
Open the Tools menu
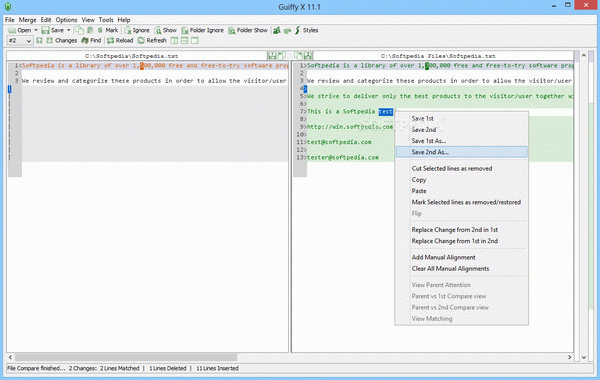click(106, 20)
